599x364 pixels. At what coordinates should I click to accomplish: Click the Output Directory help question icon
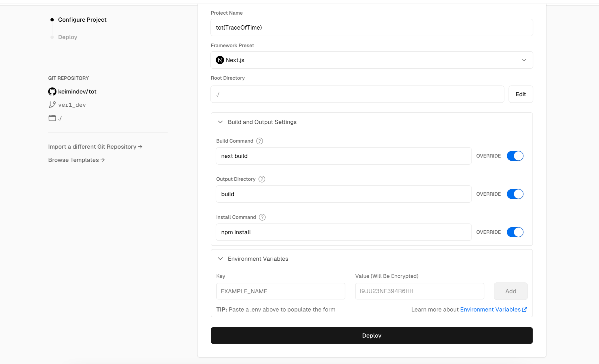[x=262, y=179]
